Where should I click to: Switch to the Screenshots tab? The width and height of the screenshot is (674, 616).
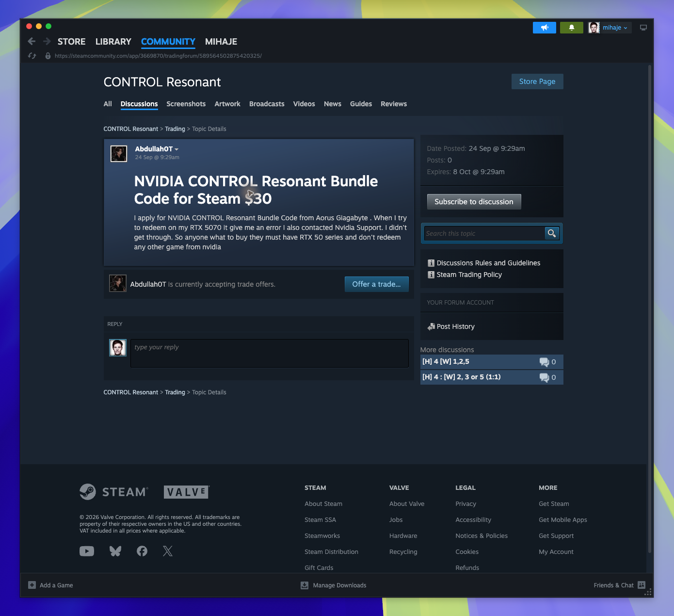(186, 104)
